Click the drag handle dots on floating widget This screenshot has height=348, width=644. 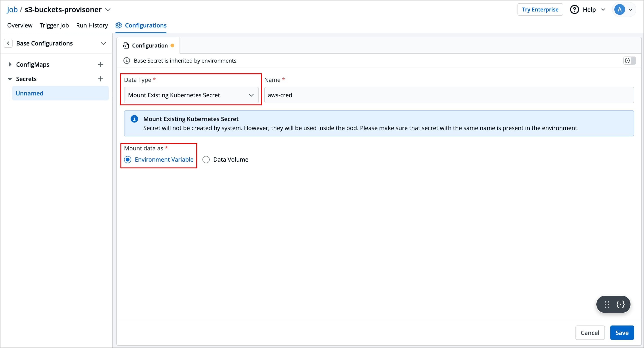tap(606, 304)
